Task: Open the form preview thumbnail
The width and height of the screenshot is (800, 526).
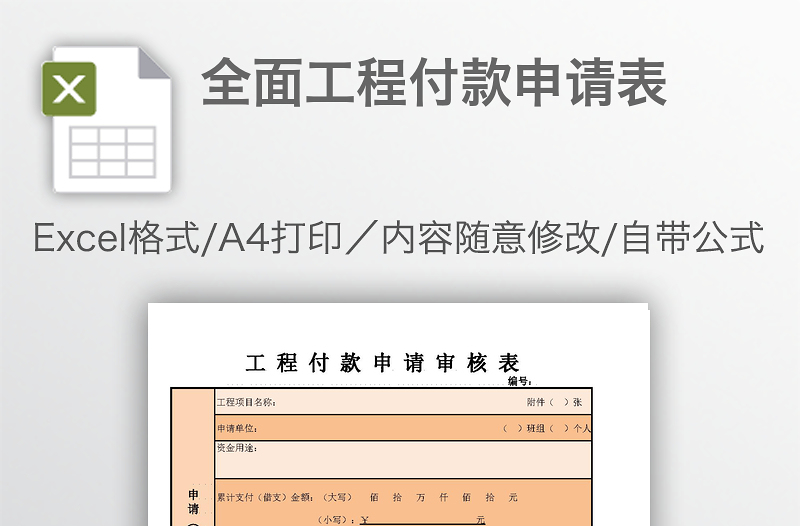Action: 398,414
